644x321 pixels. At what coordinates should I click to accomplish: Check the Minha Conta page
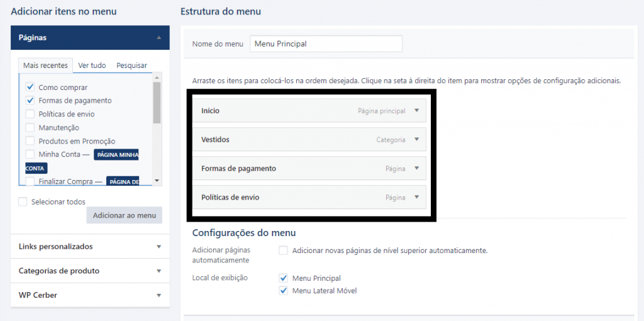[30, 154]
